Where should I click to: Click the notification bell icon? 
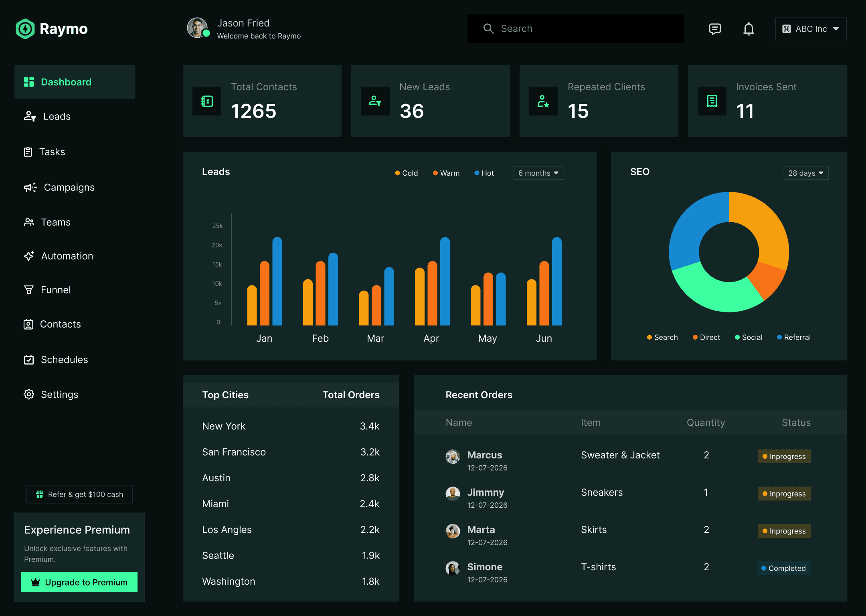tap(749, 28)
